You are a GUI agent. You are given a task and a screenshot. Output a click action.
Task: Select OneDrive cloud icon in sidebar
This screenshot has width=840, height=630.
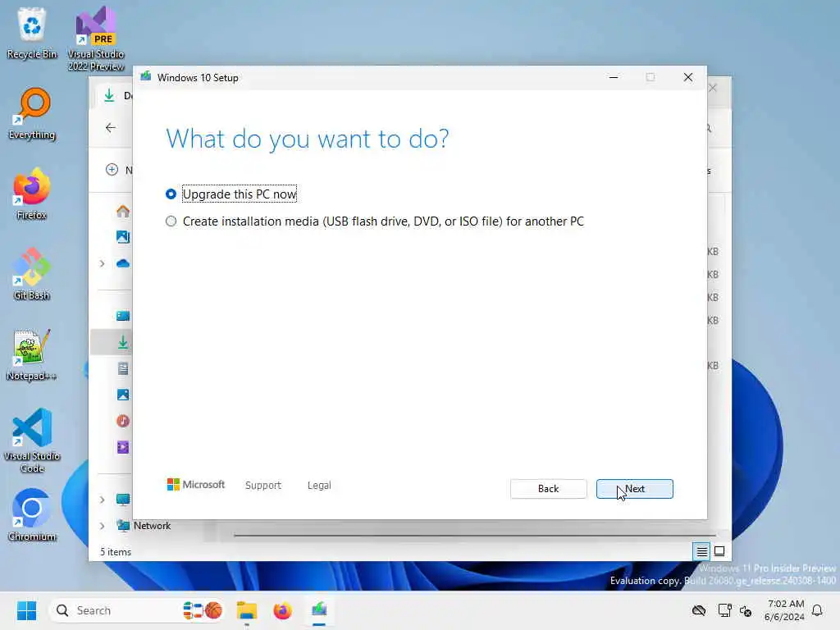point(123,263)
